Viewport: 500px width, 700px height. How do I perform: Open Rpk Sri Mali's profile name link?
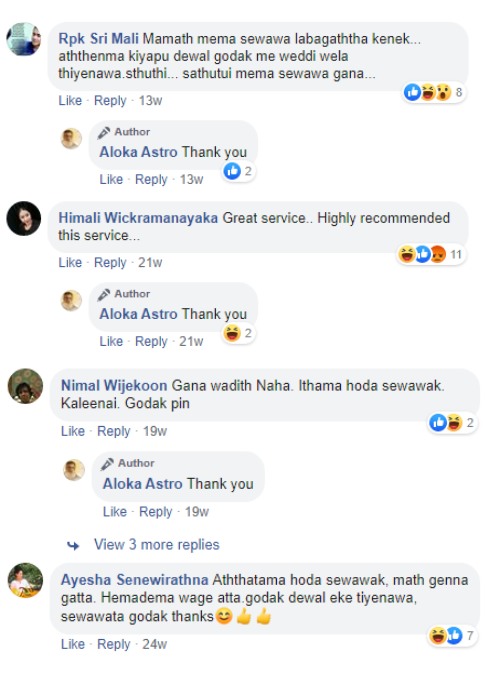click(98, 39)
